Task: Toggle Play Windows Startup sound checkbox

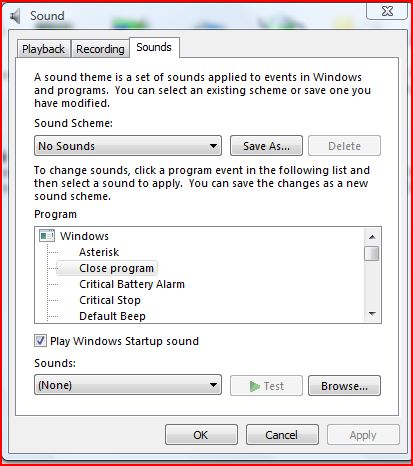Action: point(40,341)
